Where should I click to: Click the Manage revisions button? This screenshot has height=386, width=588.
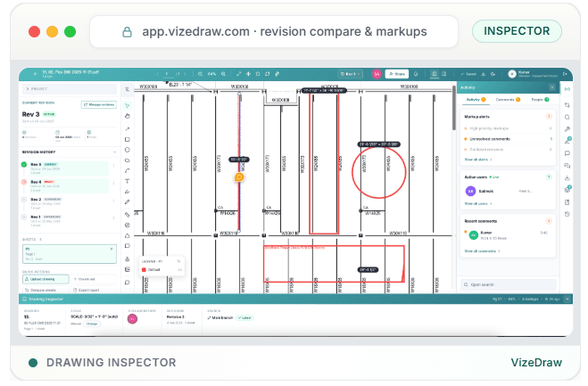coord(99,104)
